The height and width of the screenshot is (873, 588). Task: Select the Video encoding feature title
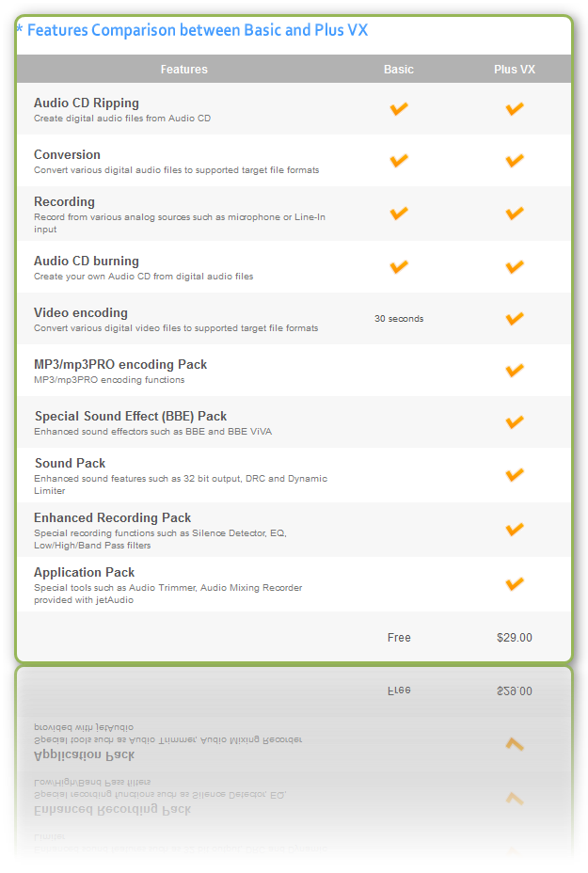point(81,313)
